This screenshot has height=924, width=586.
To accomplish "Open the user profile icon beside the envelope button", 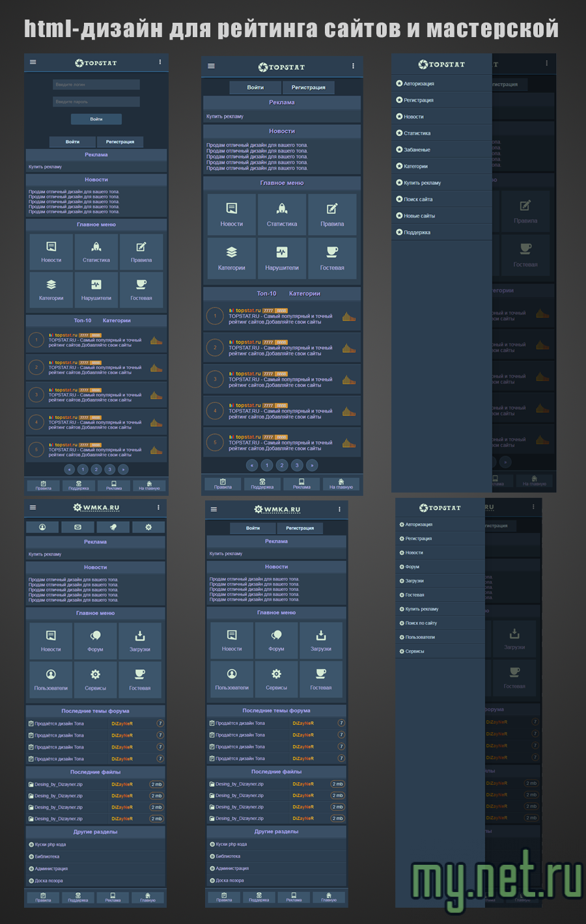I will [x=42, y=527].
